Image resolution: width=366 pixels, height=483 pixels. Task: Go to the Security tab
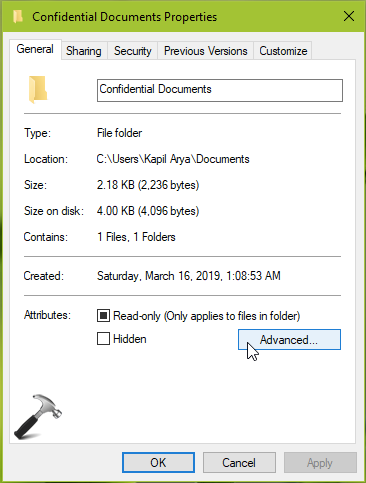click(x=132, y=51)
